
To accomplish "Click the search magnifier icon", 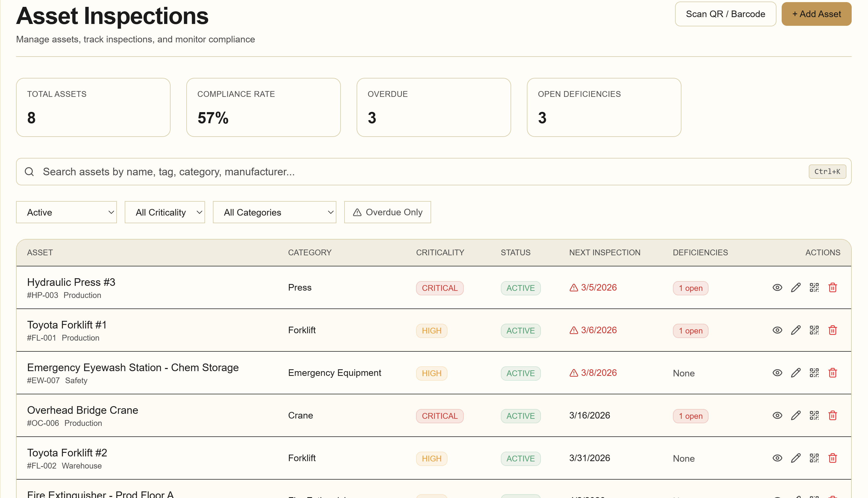I will [x=29, y=172].
